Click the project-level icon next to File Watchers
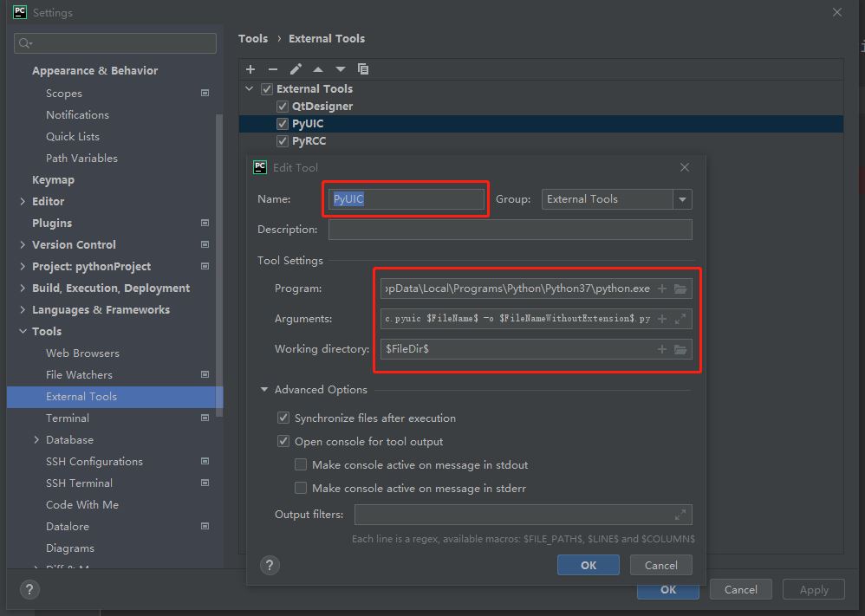 (205, 374)
